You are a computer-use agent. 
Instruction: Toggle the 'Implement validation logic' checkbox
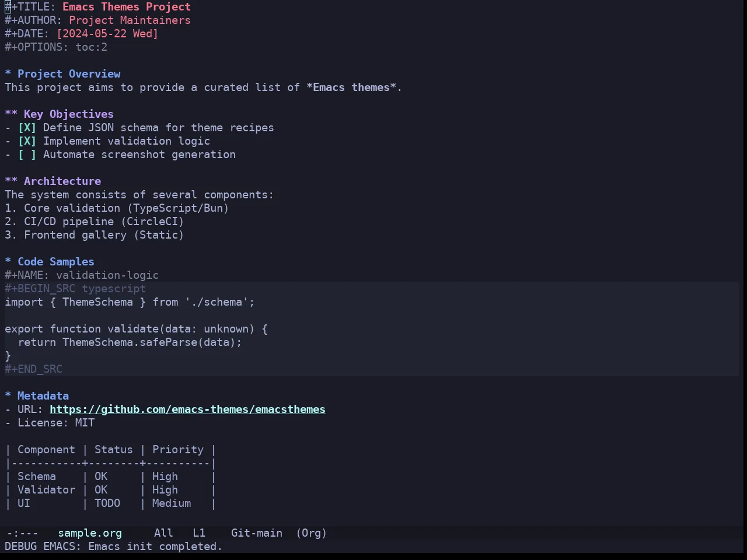(27, 141)
